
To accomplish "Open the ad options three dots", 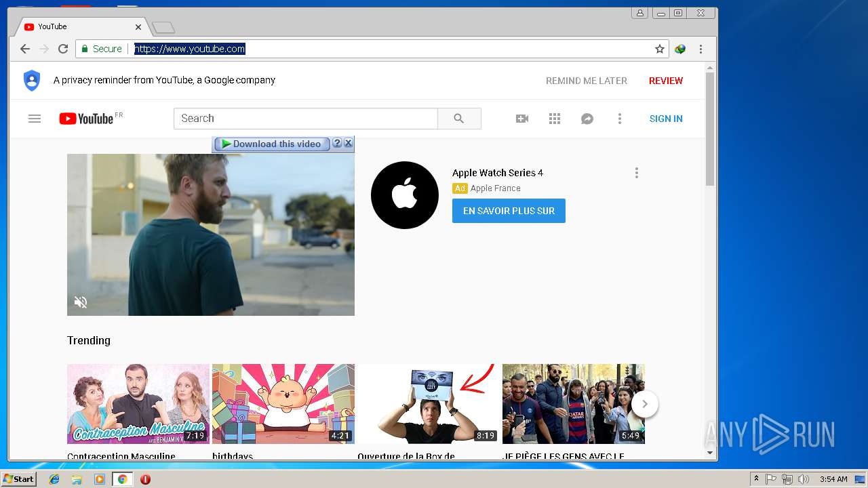I will point(636,173).
